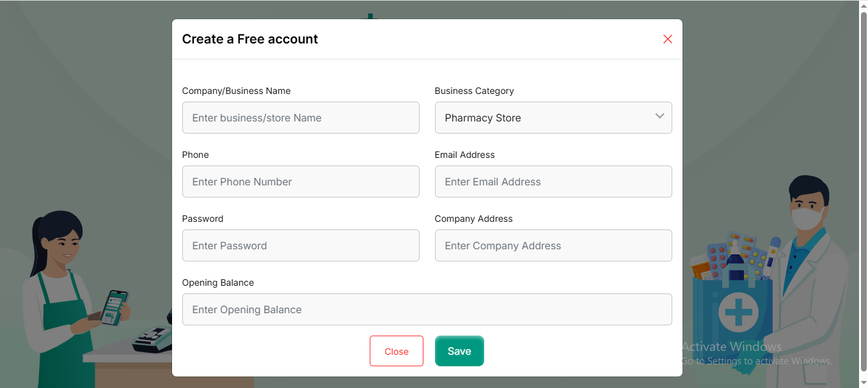This screenshot has height=388, width=868.
Task: Focus the Company Address text box
Action: pos(553,245)
